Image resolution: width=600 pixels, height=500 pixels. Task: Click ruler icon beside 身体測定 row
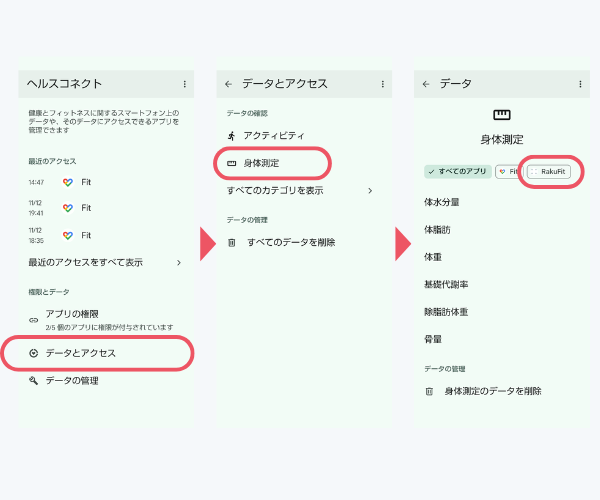pyautogui.click(x=232, y=163)
